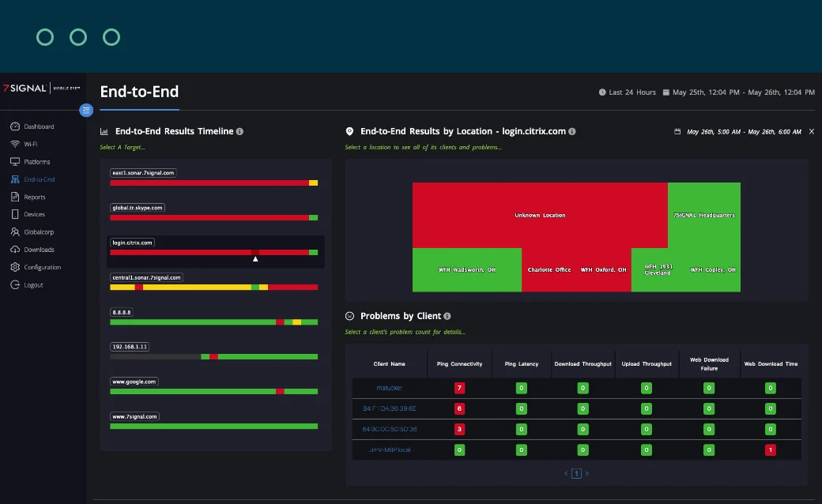Toggle the blue sidebar collapse button

coord(86,111)
